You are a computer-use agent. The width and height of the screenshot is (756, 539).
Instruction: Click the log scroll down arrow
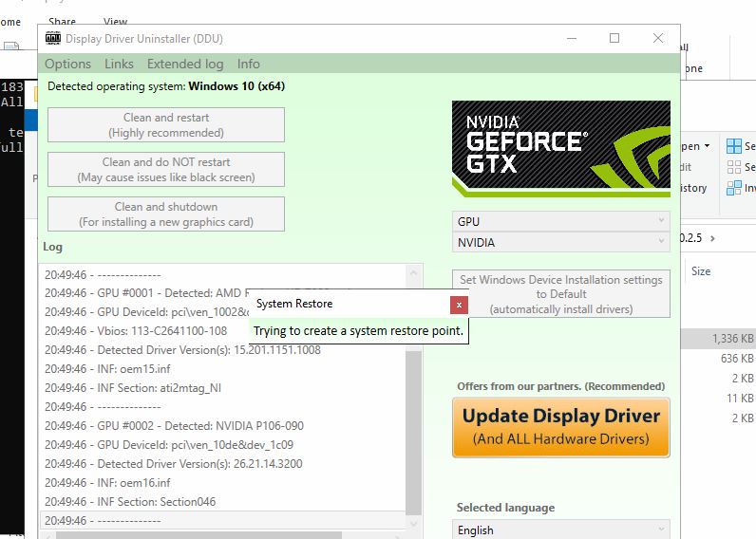(x=413, y=524)
